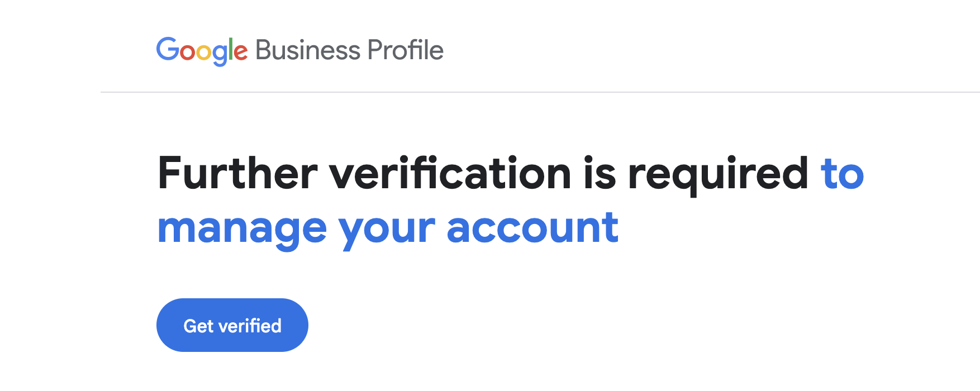Click the word is in heading
Screen dimensions: 980x391
pos(600,173)
